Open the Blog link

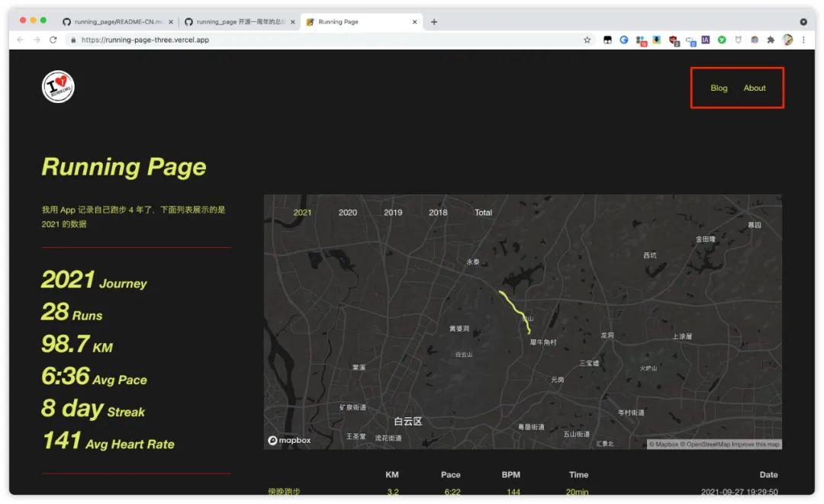coord(718,88)
